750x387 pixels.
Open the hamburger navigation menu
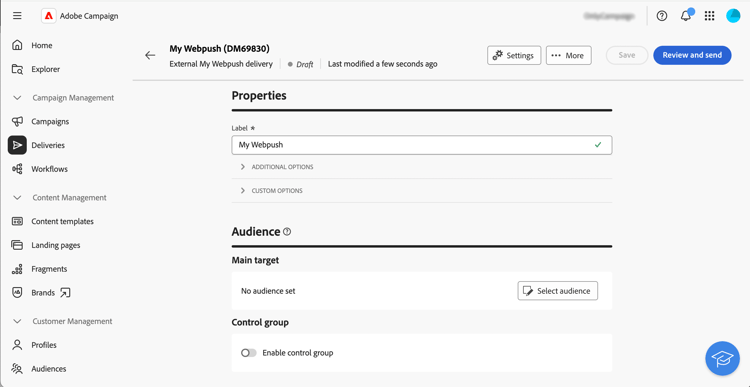[x=17, y=16]
